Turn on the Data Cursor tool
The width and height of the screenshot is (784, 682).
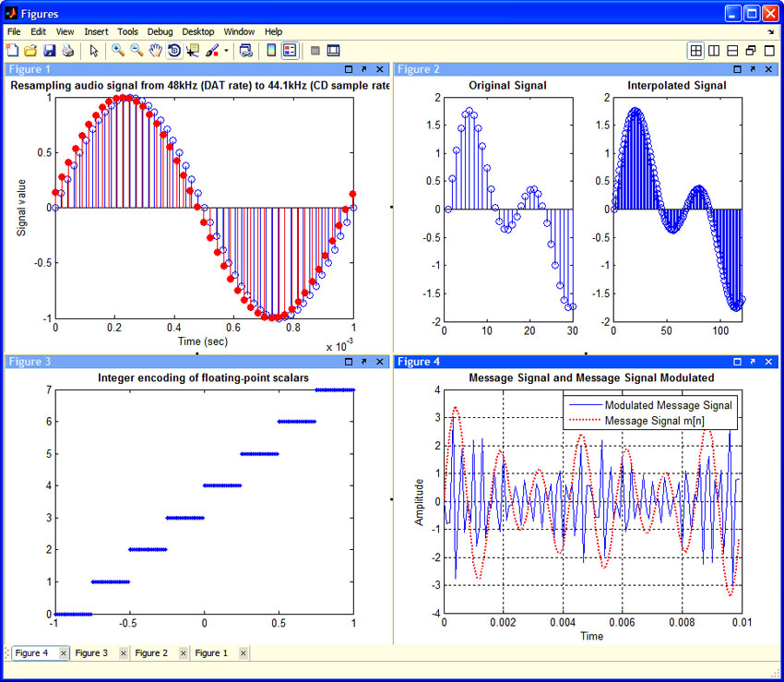194,51
